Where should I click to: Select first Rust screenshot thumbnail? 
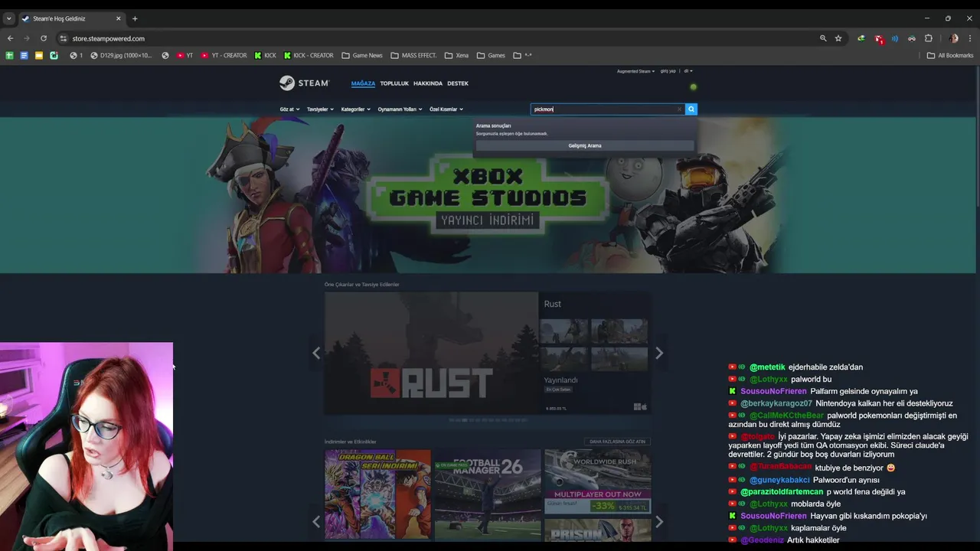564,331
